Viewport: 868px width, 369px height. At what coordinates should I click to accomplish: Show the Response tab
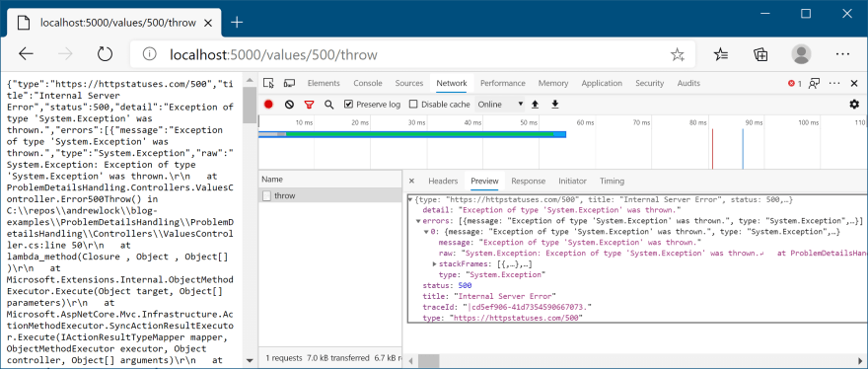click(528, 182)
